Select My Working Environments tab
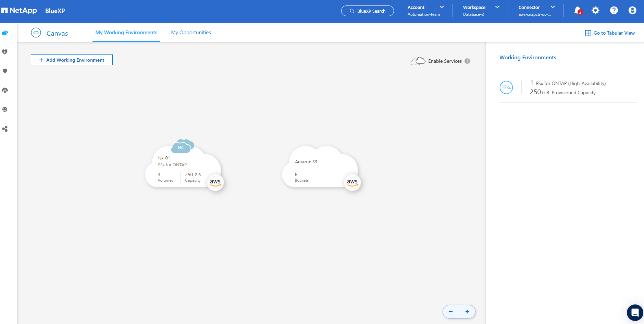The image size is (644, 324). tap(126, 33)
